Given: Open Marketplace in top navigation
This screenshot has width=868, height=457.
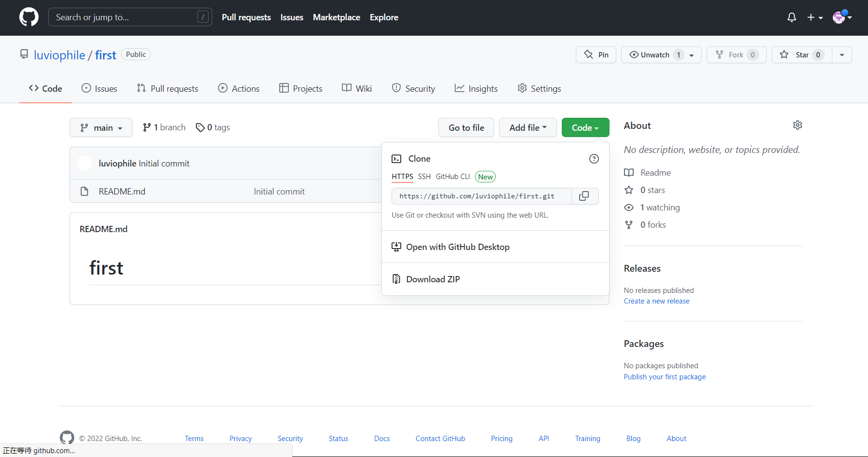Looking at the screenshot, I should (x=337, y=17).
